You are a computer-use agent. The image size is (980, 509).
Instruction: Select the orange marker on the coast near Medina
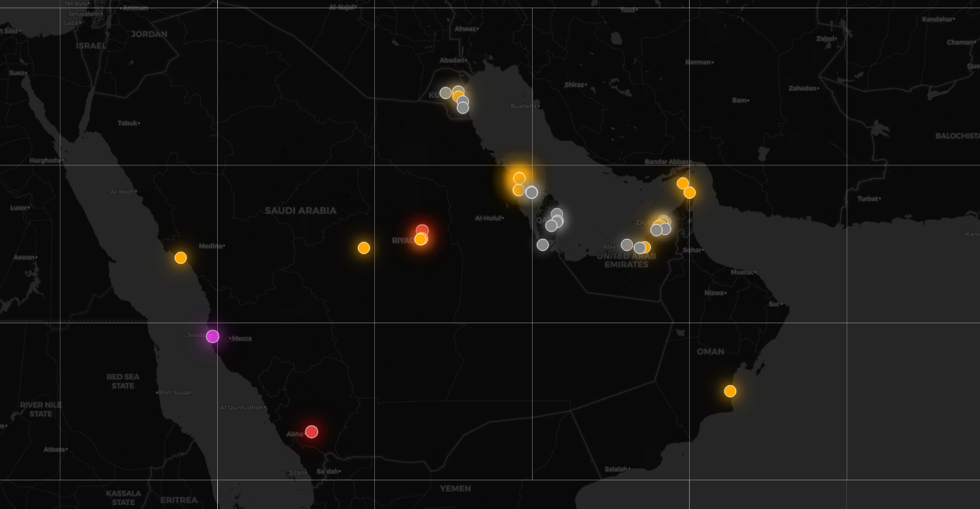click(180, 258)
